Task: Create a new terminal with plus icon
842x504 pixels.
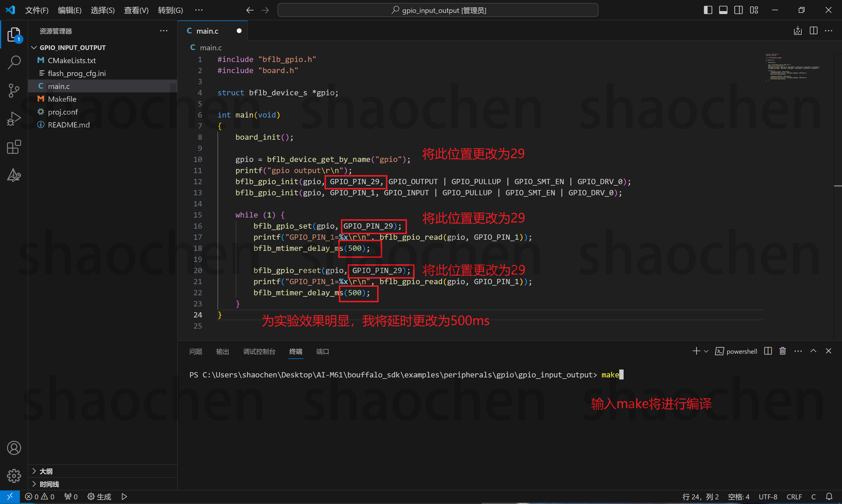Action: pyautogui.click(x=696, y=351)
